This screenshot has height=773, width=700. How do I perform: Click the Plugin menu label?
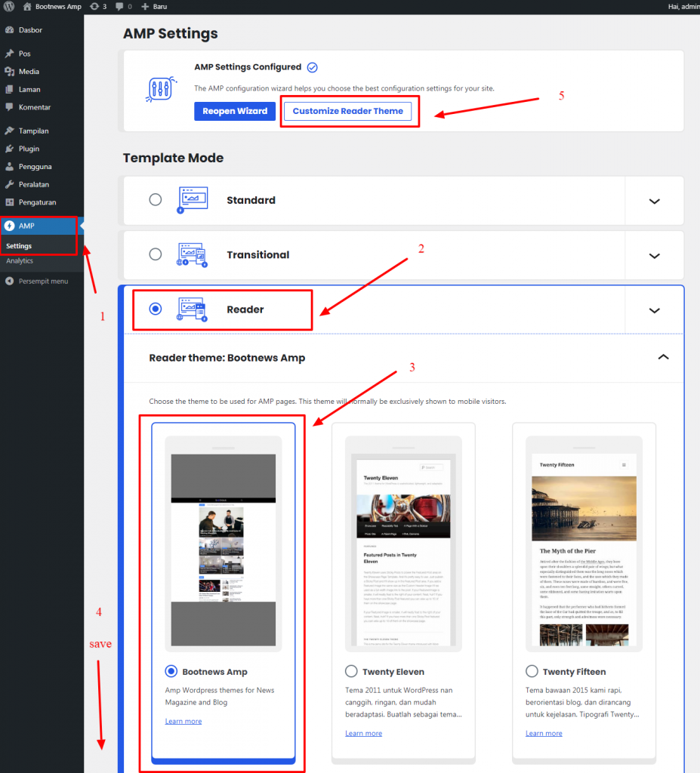click(x=29, y=149)
